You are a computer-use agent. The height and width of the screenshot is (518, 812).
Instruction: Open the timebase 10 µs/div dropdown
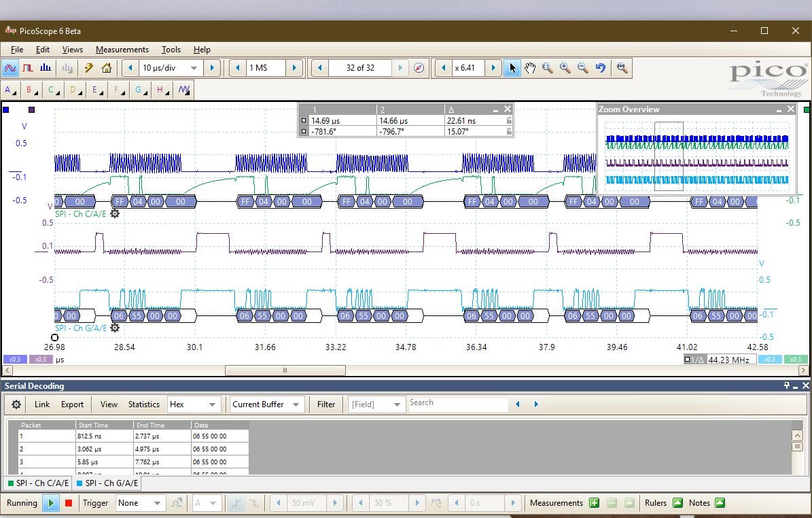pyautogui.click(x=194, y=68)
